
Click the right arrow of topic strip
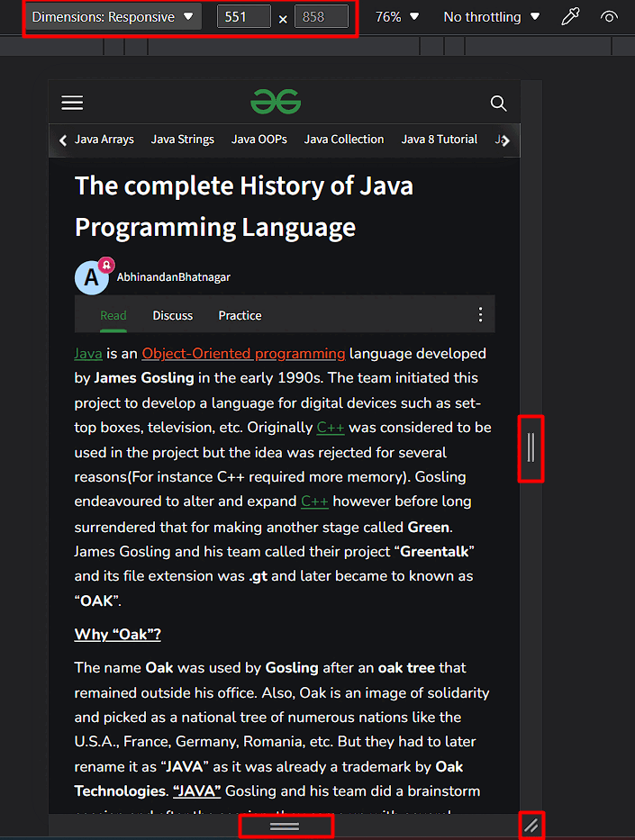505,140
